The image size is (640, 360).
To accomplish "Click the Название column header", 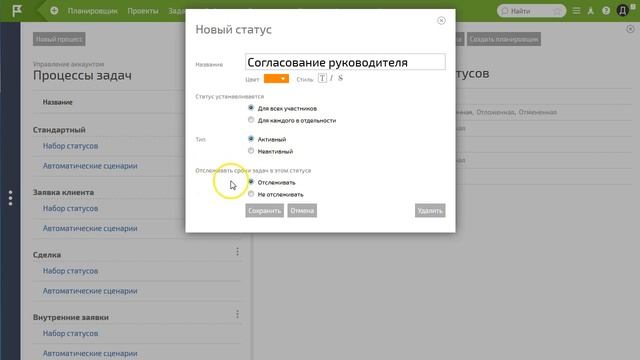I will [x=58, y=102].
